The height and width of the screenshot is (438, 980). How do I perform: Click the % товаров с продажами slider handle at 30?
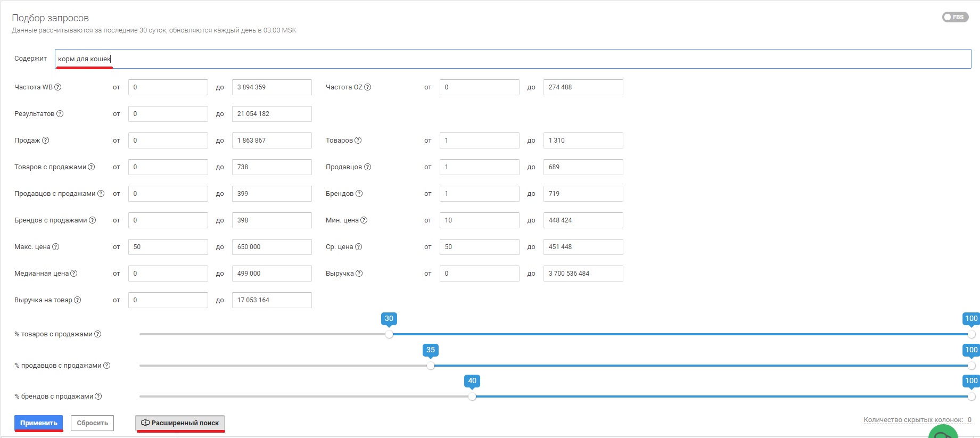[x=389, y=334]
